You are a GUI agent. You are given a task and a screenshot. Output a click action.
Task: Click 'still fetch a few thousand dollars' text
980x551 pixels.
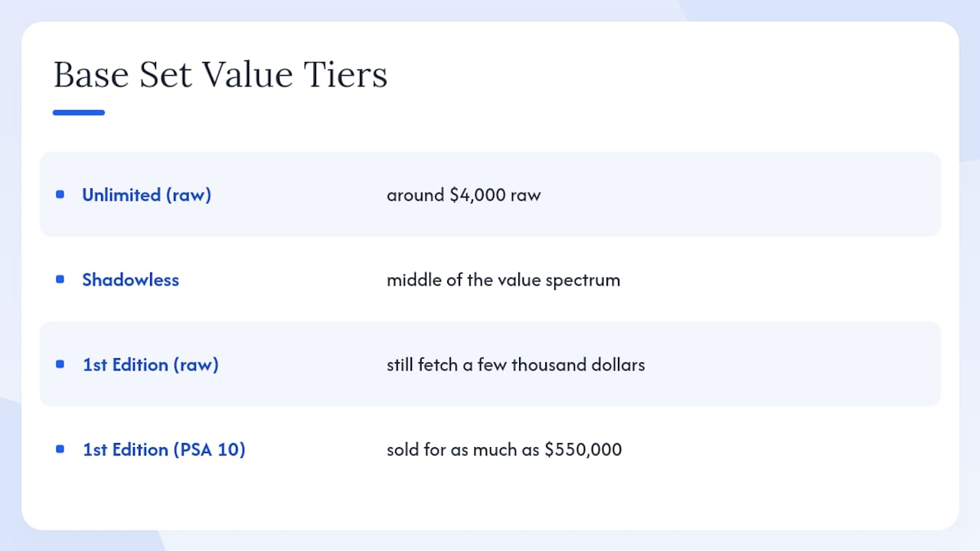[x=515, y=365]
